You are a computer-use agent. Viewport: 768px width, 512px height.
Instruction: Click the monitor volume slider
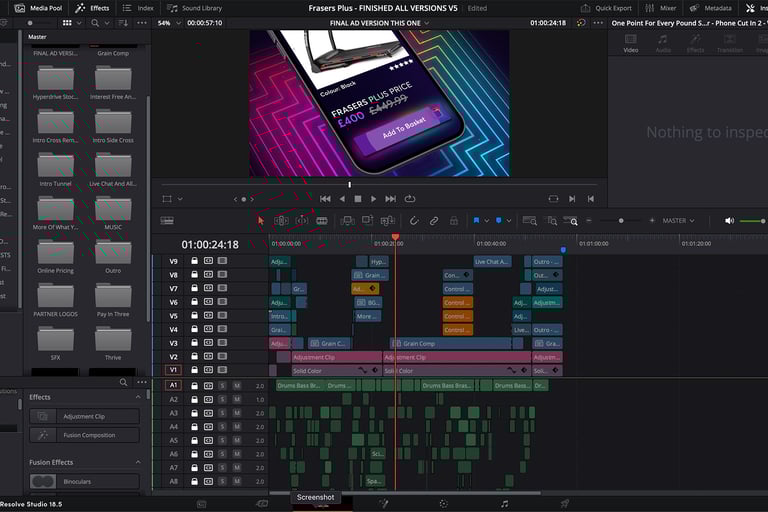(752, 221)
